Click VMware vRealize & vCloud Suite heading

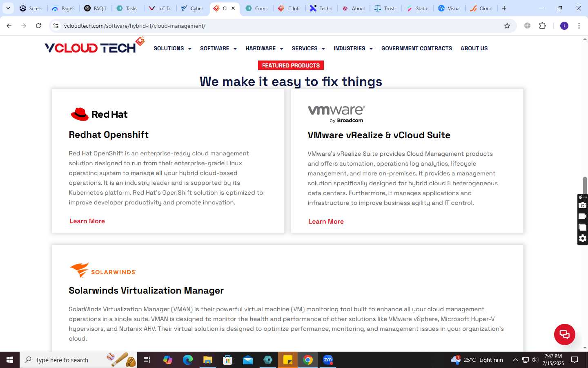coord(379,135)
